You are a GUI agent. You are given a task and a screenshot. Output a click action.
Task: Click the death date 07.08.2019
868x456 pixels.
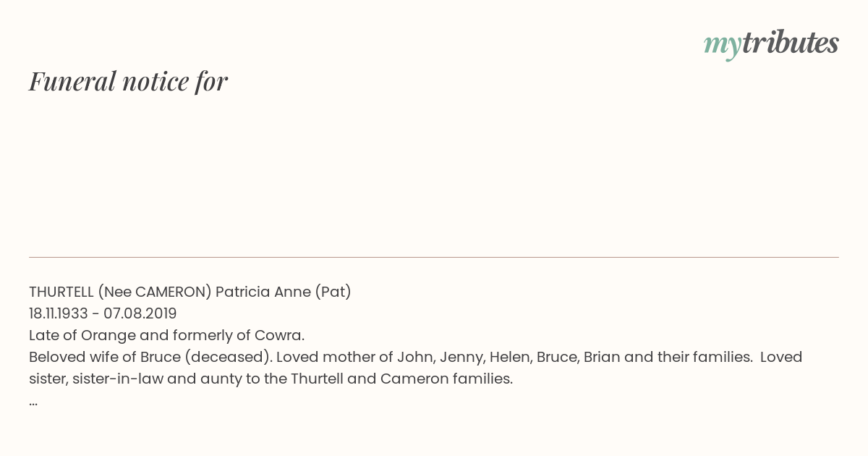140,313
